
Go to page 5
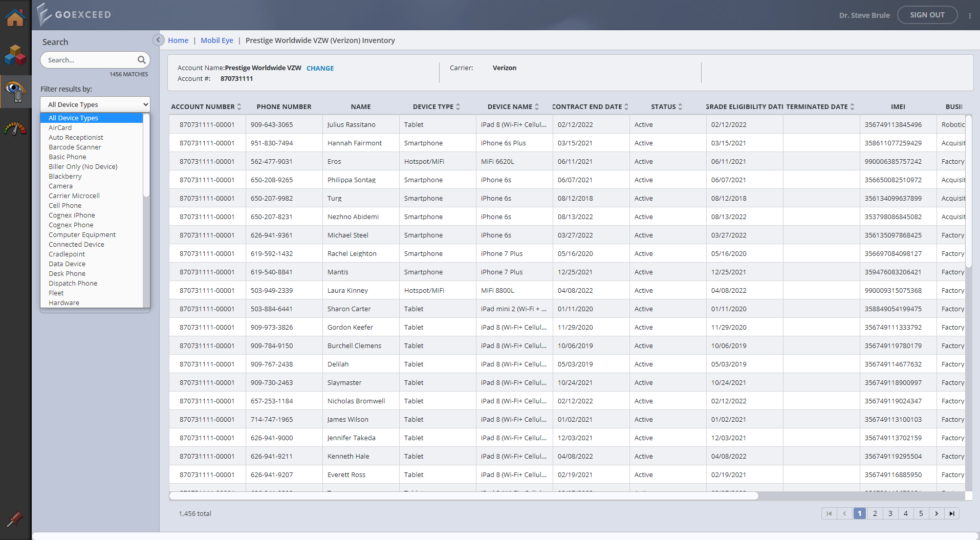(x=921, y=513)
